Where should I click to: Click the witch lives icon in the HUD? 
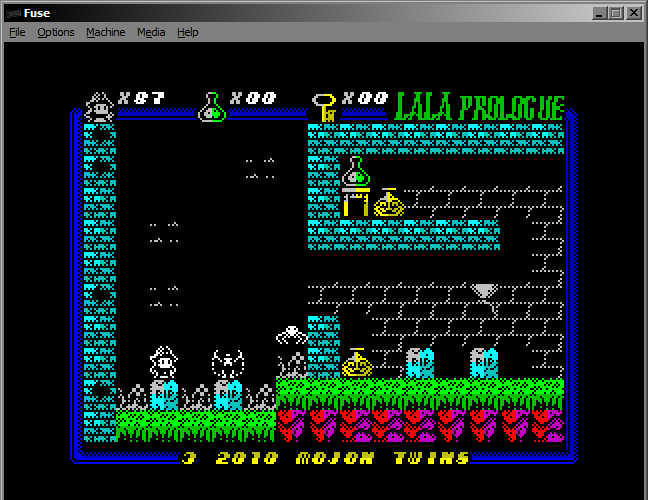[99, 107]
